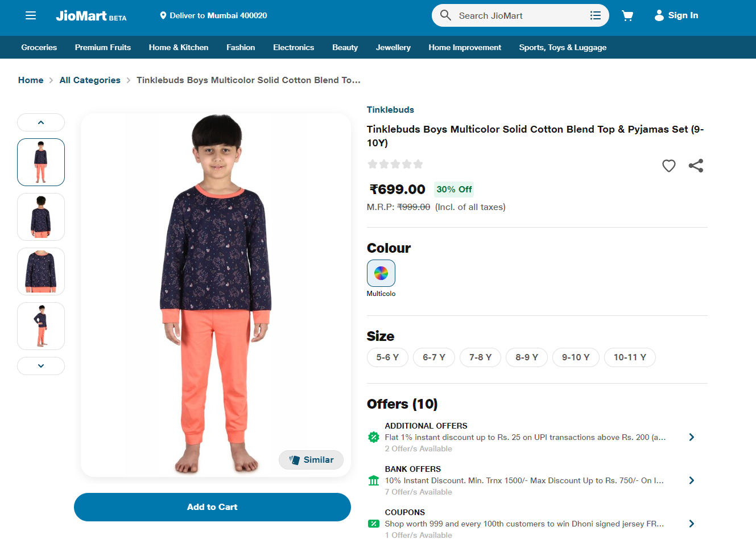The width and height of the screenshot is (756, 539).
Task: Choose the 8-9 Y size
Action: pyautogui.click(x=527, y=357)
